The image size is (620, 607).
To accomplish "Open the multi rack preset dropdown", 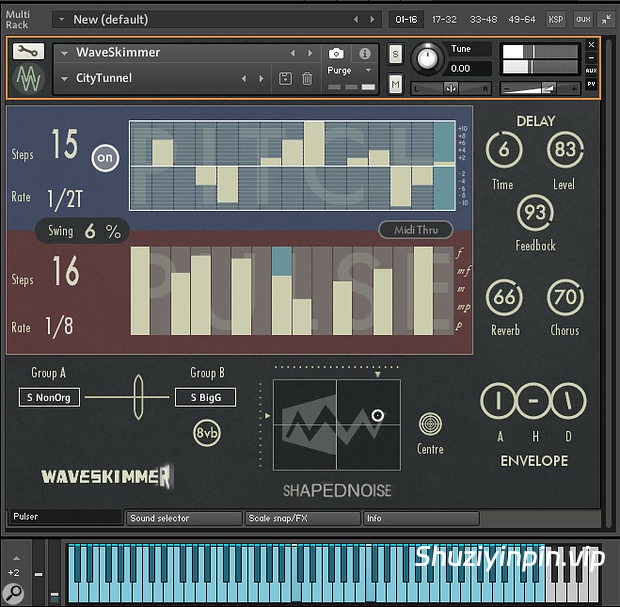I will pyautogui.click(x=61, y=19).
